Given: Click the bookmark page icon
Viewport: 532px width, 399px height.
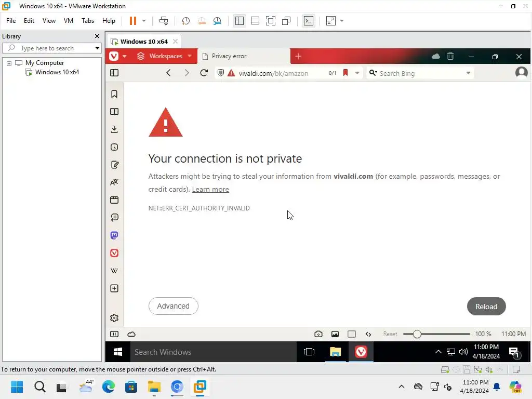Looking at the screenshot, I should coord(345,73).
